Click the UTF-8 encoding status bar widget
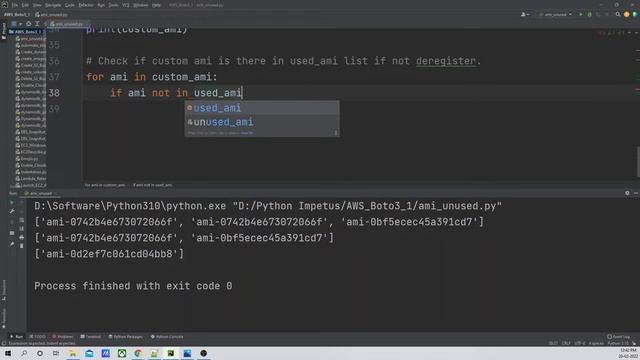This screenshot has height=360, width=640. pyautogui.click(x=580, y=344)
